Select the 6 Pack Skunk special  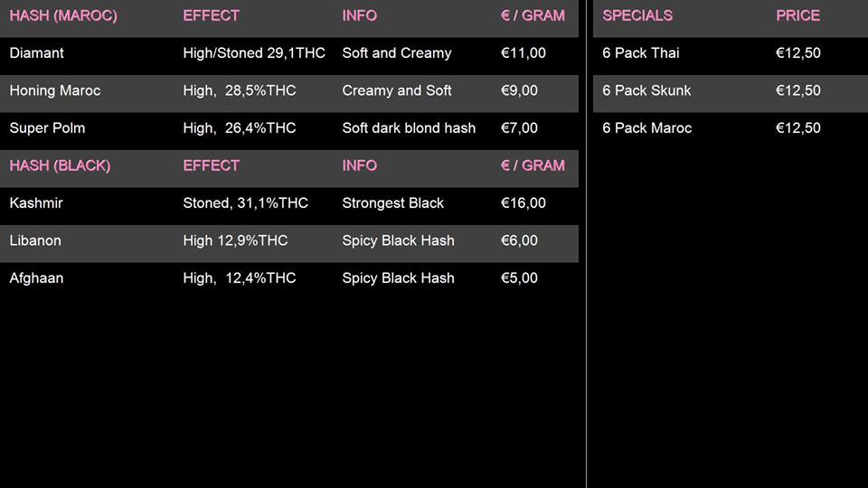646,90
